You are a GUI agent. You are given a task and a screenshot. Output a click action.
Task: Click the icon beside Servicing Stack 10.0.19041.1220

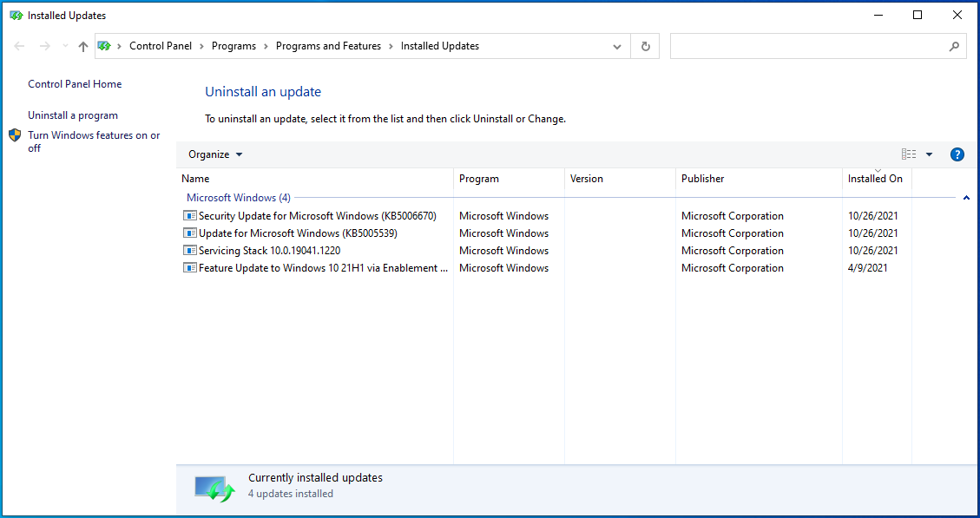pyautogui.click(x=188, y=250)
